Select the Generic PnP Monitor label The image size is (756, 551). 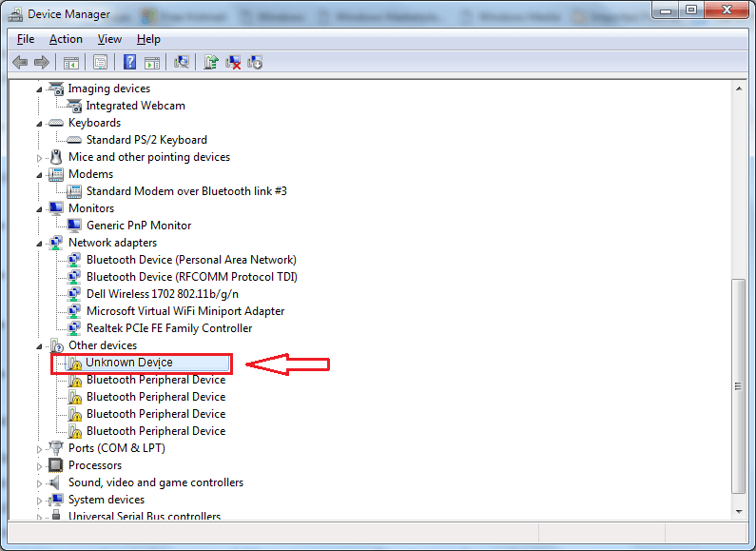click(139, 226)
